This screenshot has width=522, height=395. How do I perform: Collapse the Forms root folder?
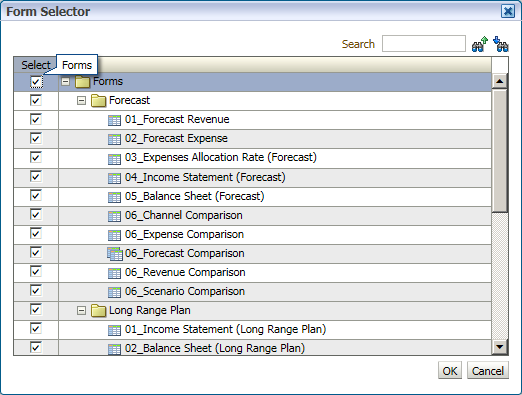(66, 81)
